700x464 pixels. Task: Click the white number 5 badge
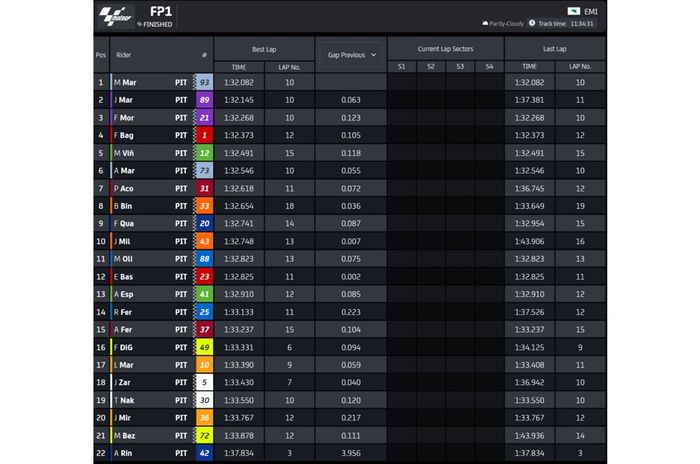click(204, 382)
